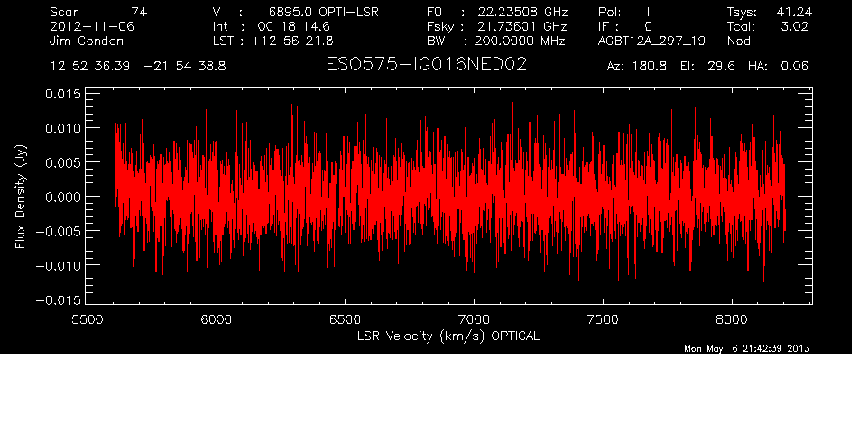Click the LSR Velocity (km/s) OPTICAL axis label
Viewport: 868px width, 442px height.
coord(449,336)
